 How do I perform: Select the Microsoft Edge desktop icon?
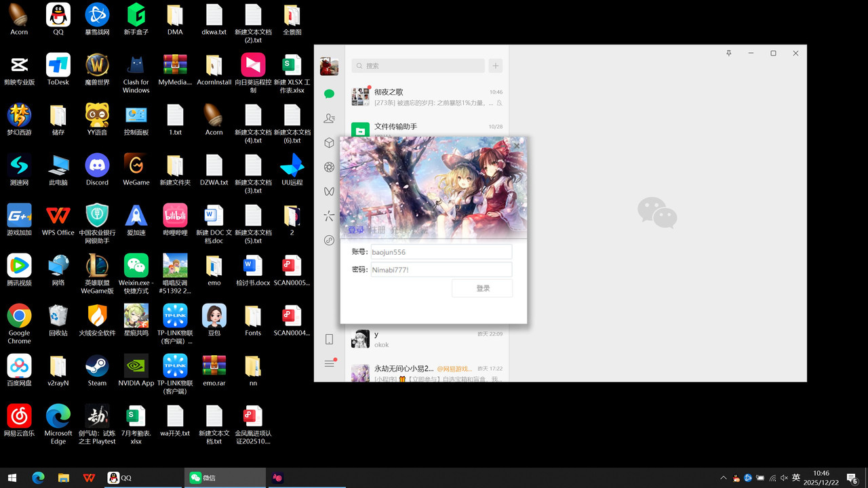click(x=58, y=424)
